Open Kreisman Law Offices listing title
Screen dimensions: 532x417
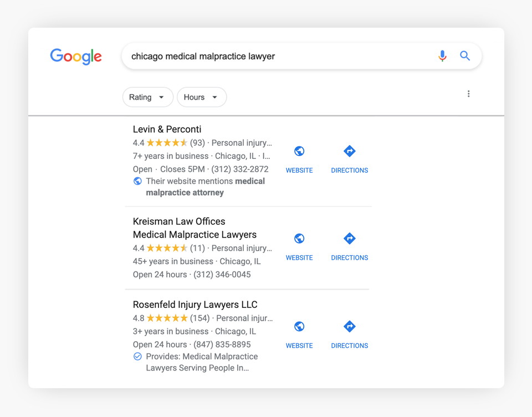tap(179, 222)
